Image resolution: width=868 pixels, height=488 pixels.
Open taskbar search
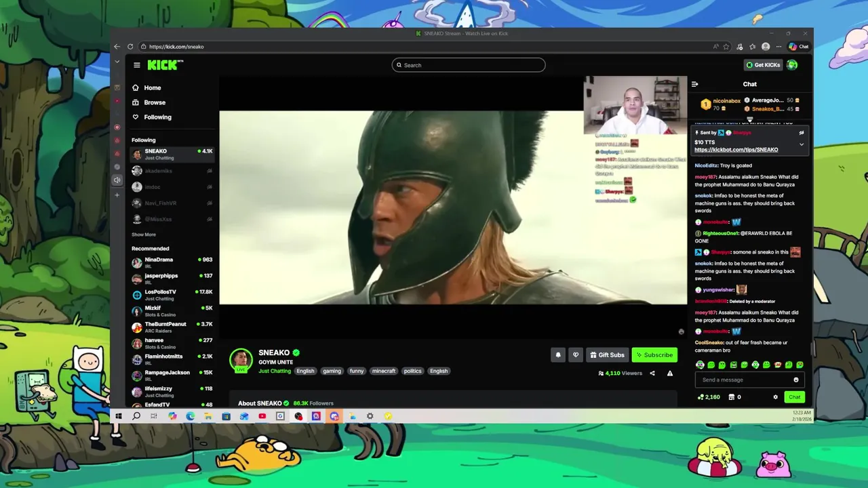point(136,416)
